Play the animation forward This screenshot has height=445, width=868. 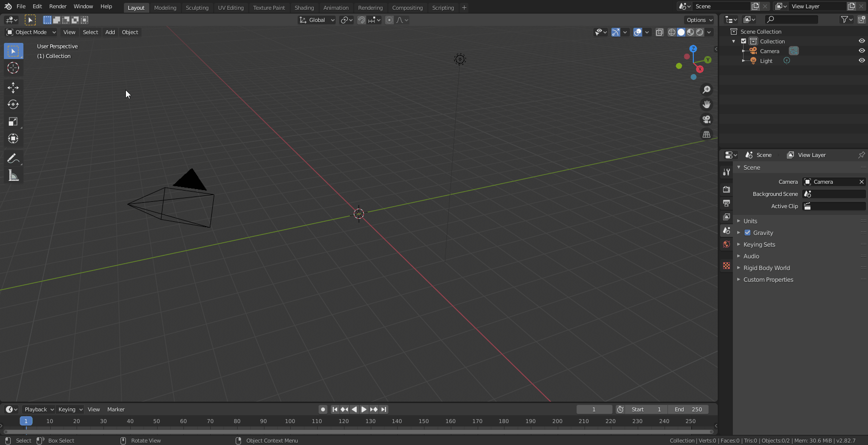(364, 409)
